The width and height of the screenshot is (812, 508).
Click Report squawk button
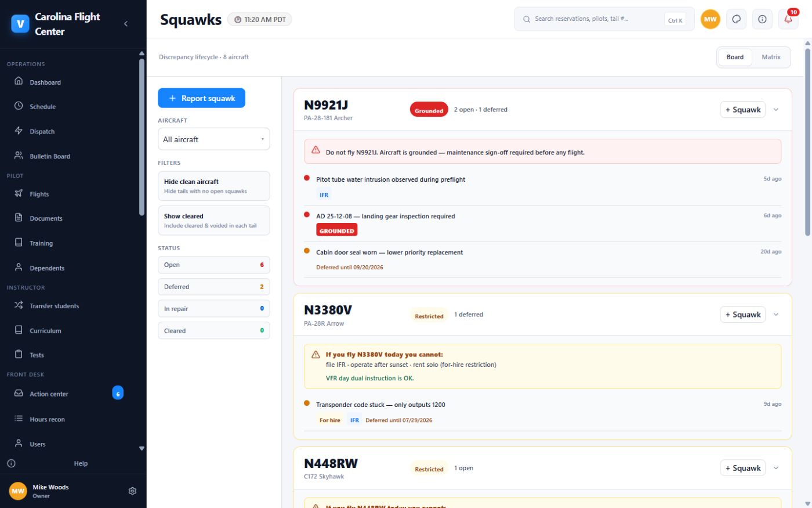point(201,98)
